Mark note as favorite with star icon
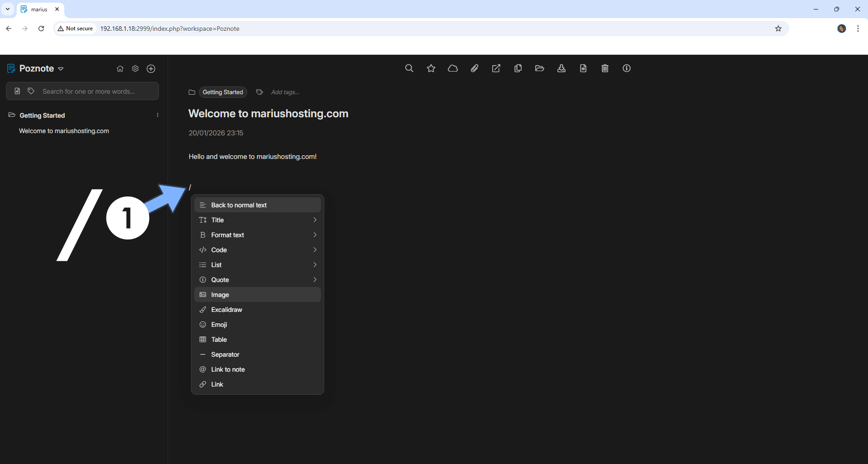This screenshot has height=464, width=868. point(431,68)
